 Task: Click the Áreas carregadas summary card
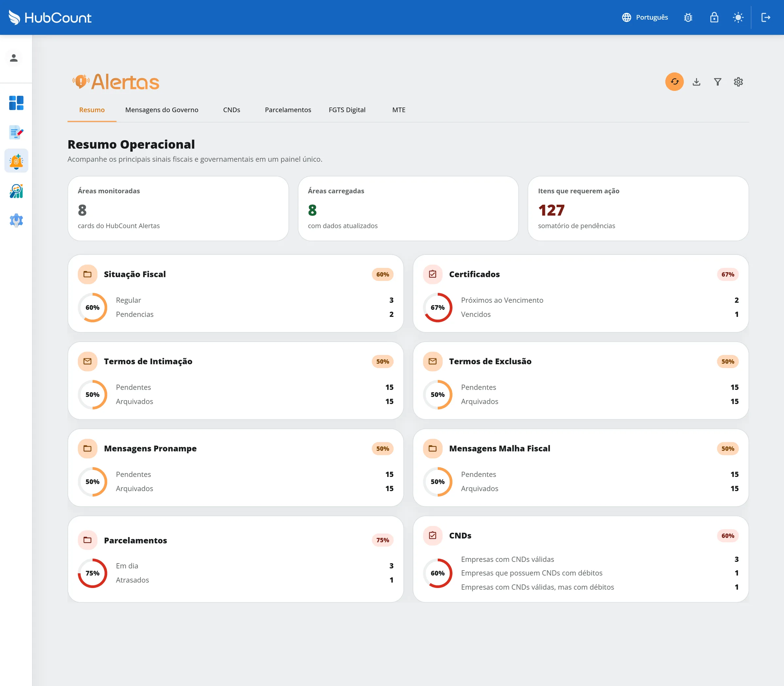click(408, 209)
